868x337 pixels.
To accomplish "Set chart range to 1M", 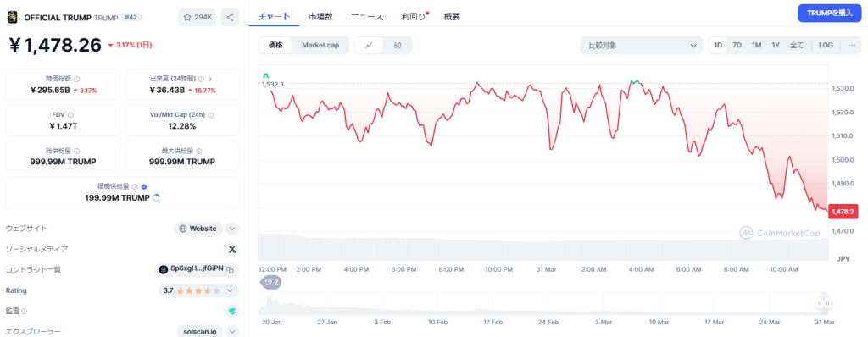I will pos(756,46).
